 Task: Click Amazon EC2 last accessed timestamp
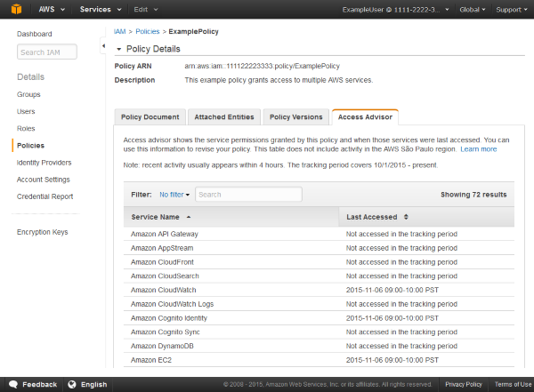coord(392,360)
